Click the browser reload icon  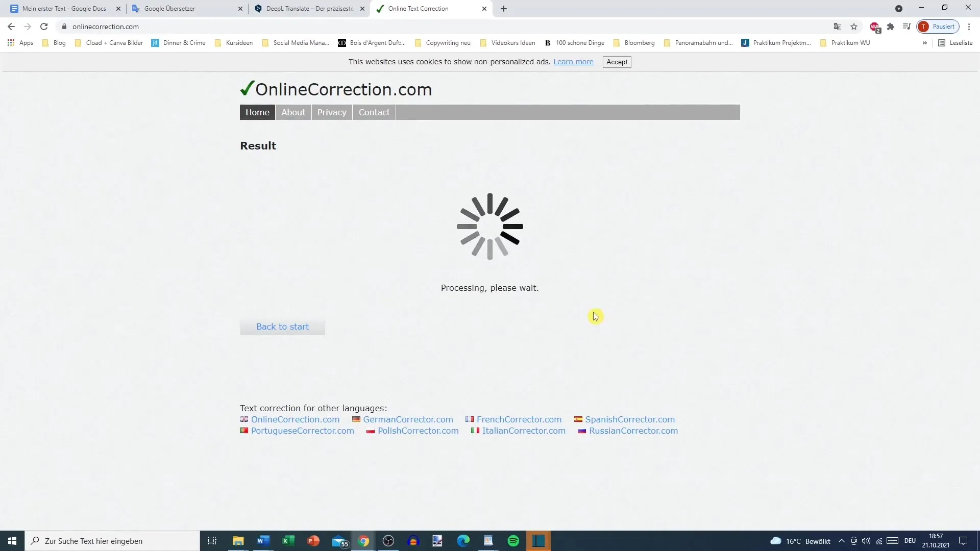[x=44, y=26]
